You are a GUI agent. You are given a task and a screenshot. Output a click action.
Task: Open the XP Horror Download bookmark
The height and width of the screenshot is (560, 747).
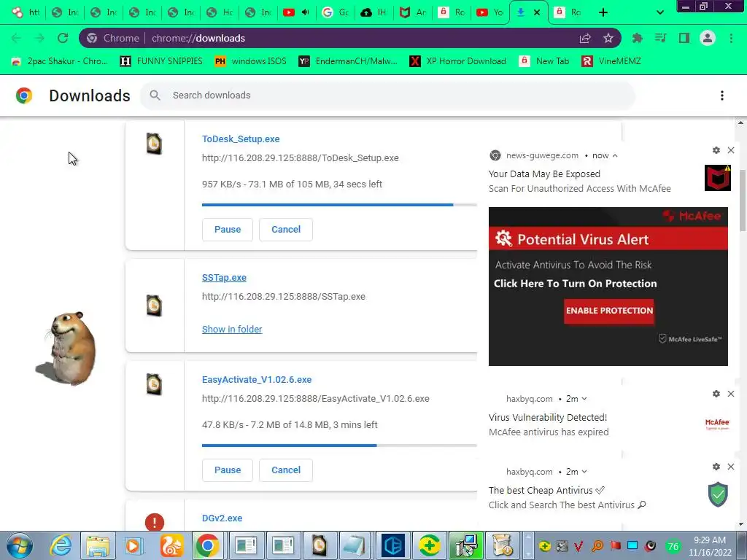pyautogui.click(x=458, y=61)
